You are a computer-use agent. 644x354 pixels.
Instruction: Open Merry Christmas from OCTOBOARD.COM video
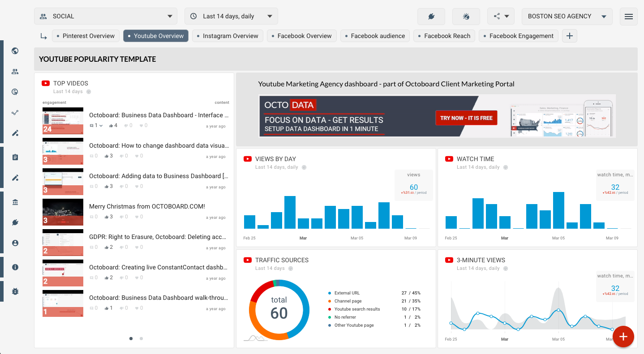147,206
